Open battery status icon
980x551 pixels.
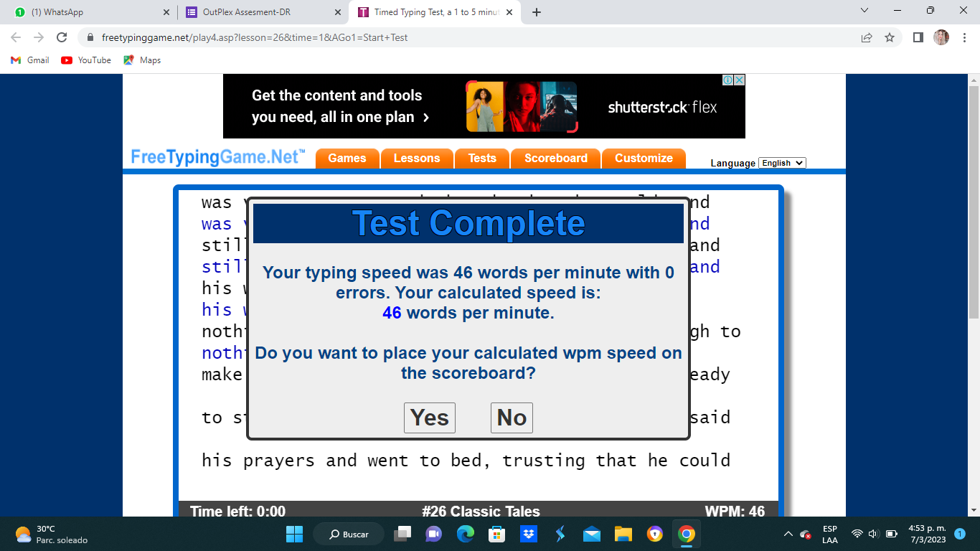click(x=892, y=534)
